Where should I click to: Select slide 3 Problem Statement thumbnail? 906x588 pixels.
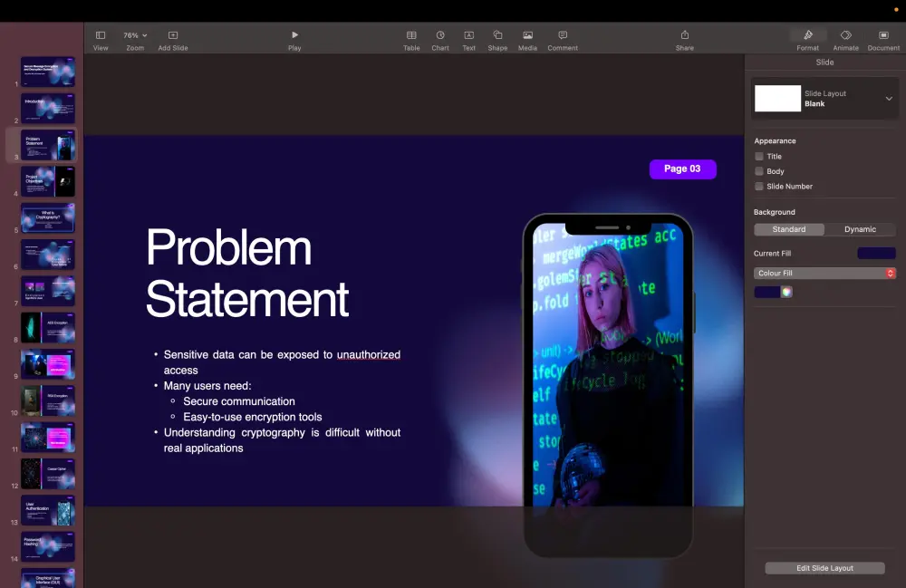pos(48,145)
